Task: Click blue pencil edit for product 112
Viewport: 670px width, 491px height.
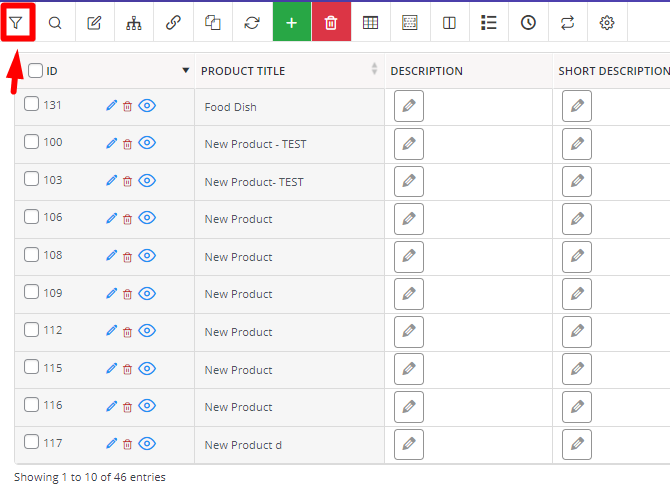Action: pos(112,331)
